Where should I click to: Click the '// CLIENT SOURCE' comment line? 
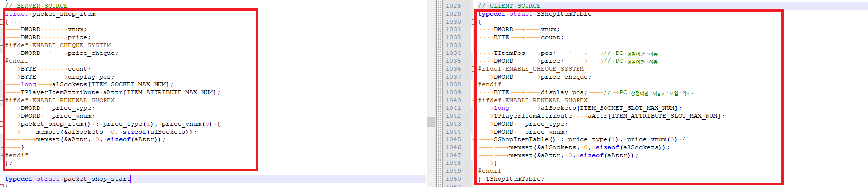tap(510, 6)
